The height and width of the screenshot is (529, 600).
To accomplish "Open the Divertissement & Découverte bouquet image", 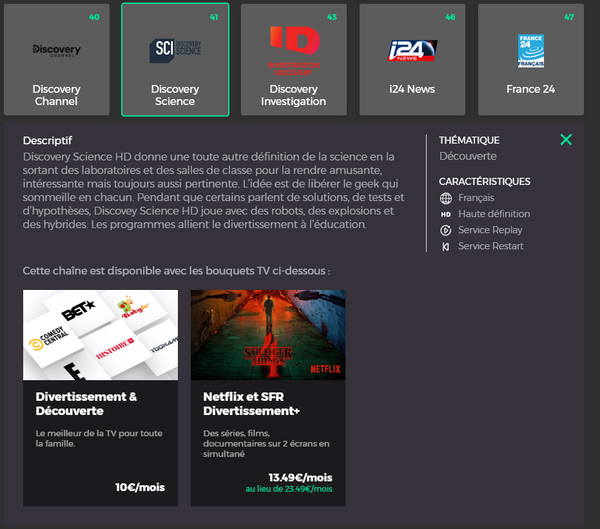I will tap(100, 333).
